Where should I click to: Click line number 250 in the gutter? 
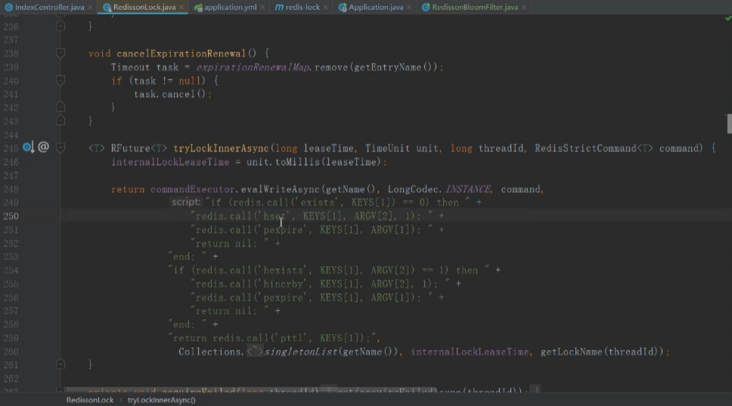point(11,216)
